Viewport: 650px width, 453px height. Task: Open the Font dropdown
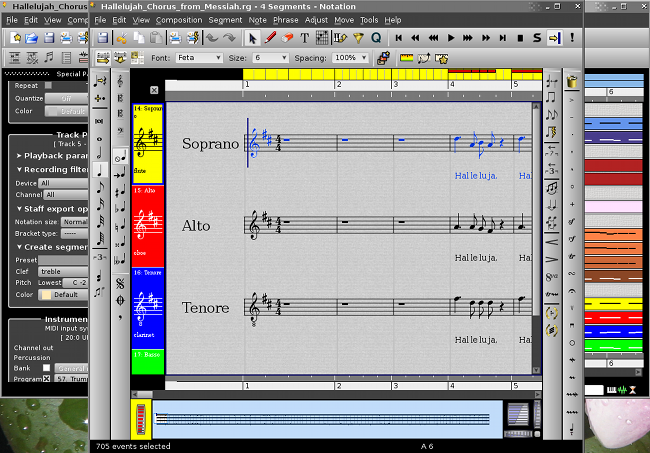pos(199,58)
